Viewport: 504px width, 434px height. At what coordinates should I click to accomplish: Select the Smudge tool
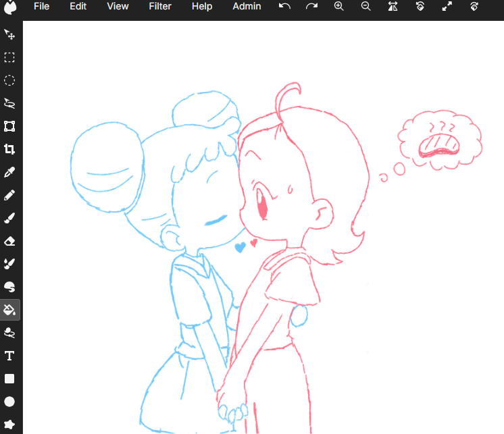click(9, 287)
